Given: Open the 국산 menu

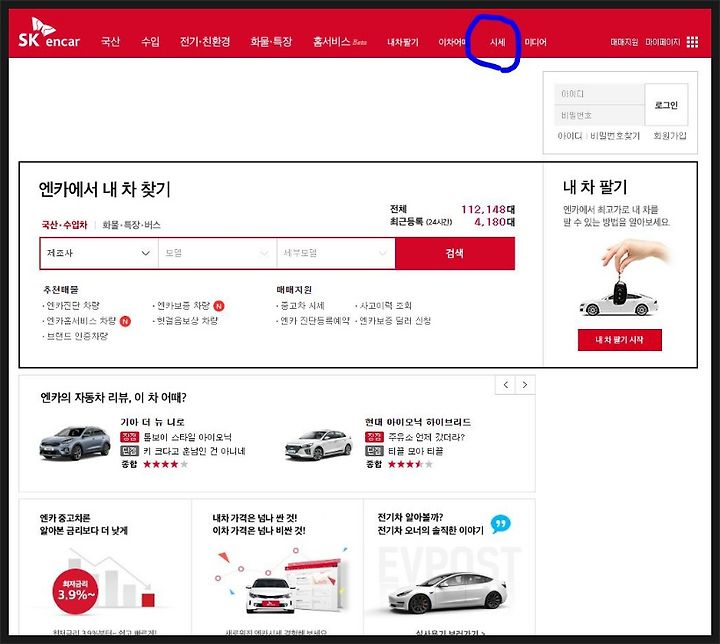Looking at the screenshot, I should (110, 42).
